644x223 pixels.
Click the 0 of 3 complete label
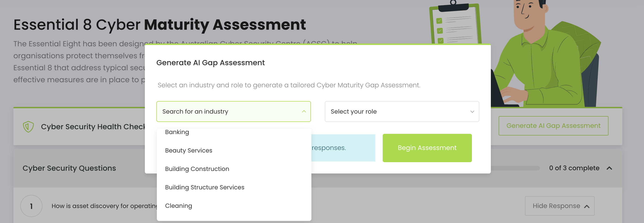click(x=574, y=168)
